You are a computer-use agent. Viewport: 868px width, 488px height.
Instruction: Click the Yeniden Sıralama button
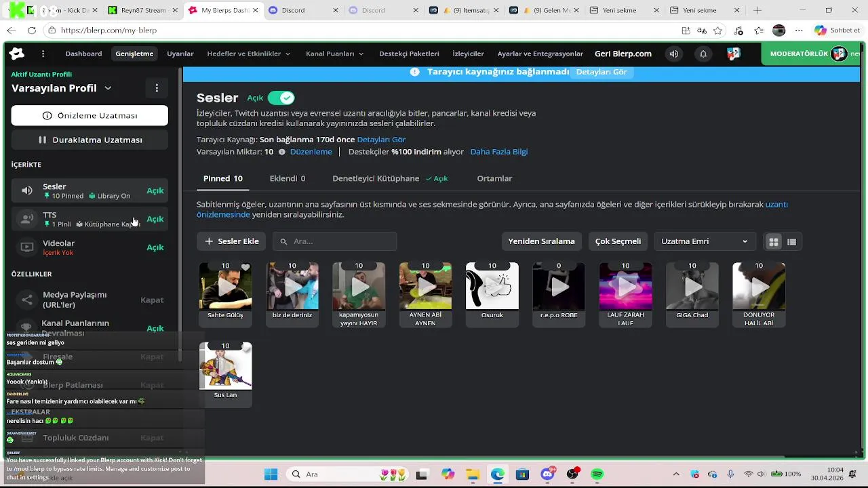click(541, 241)
